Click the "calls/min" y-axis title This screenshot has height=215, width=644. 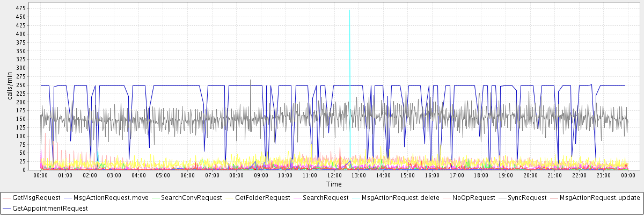pyautogui.click(x=8, y=86)
